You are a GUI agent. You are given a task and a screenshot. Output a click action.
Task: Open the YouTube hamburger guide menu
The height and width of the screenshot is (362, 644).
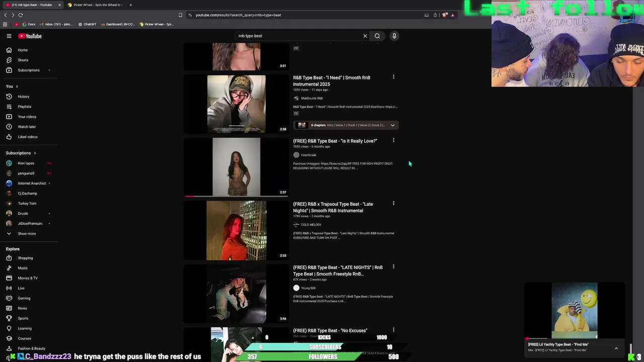9,36
